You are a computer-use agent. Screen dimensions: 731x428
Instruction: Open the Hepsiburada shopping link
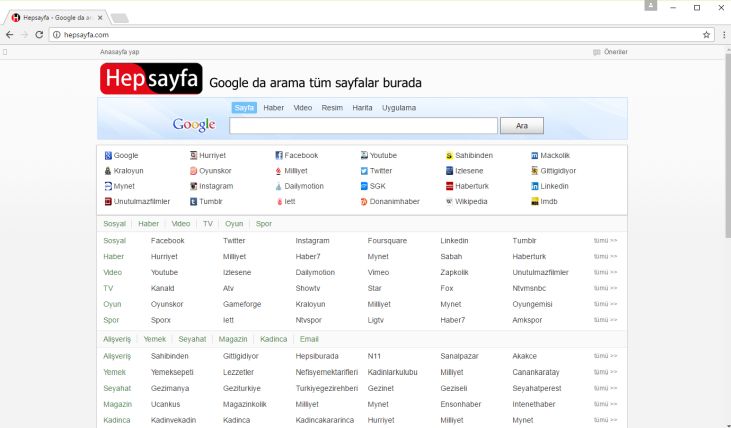click(317, 356)
